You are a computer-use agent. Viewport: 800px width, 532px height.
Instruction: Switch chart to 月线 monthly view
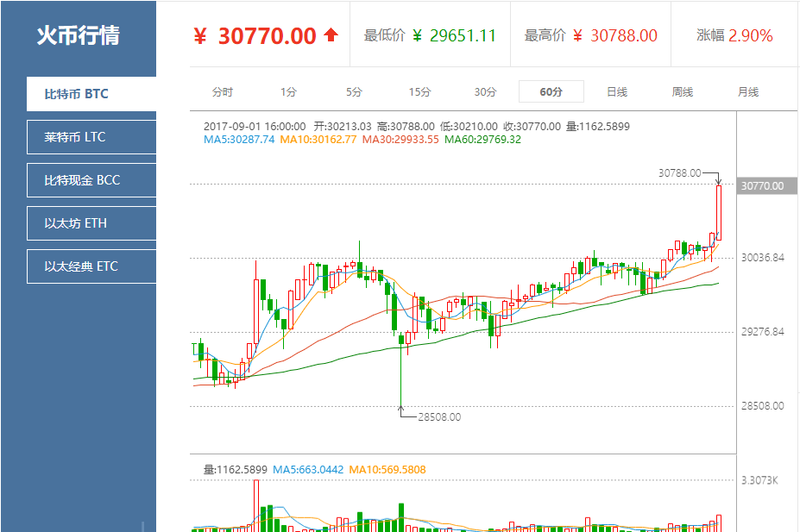click(747, 90)
